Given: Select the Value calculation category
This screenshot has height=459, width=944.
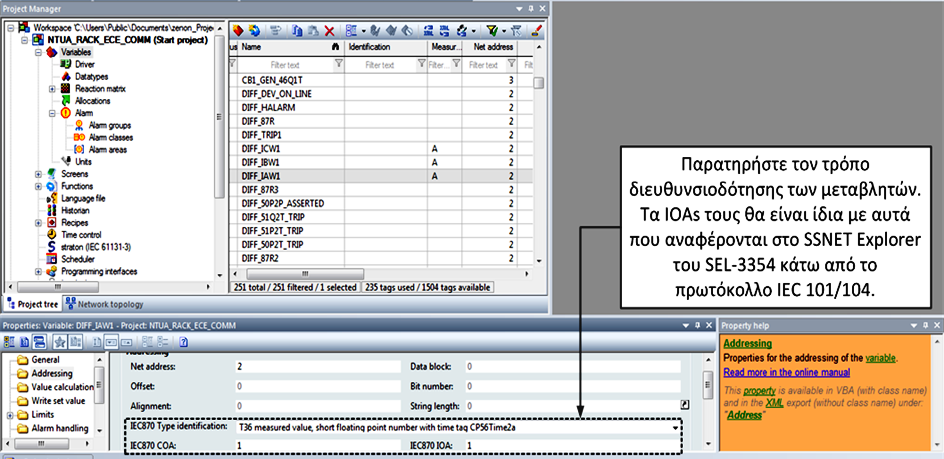Looking at the screenshot, I should pos(62,387).
